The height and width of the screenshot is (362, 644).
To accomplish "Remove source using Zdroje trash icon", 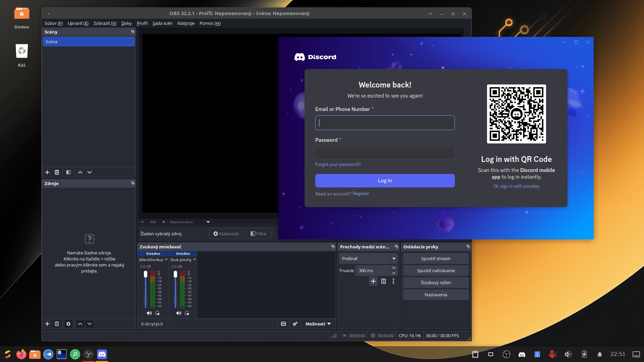I will pyautogui.click(x=57, y=324).
